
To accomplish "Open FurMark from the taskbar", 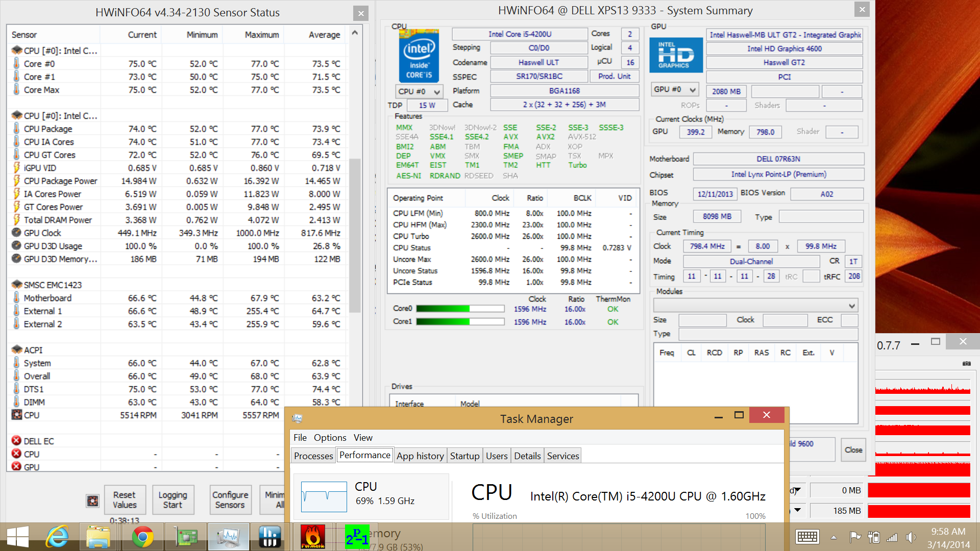I will pos(312,537).
